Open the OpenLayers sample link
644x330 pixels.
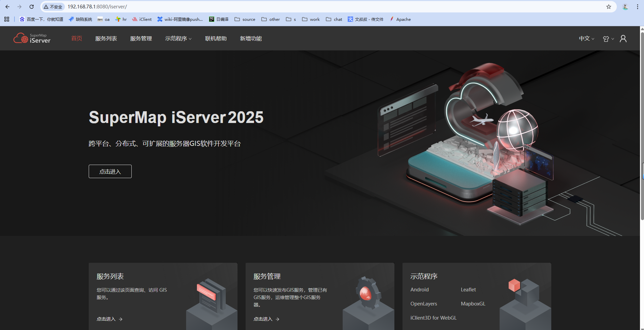point(424,304)
